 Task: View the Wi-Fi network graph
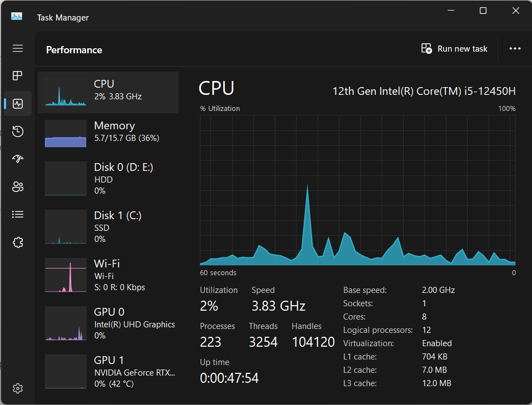[x=108, y=275]
